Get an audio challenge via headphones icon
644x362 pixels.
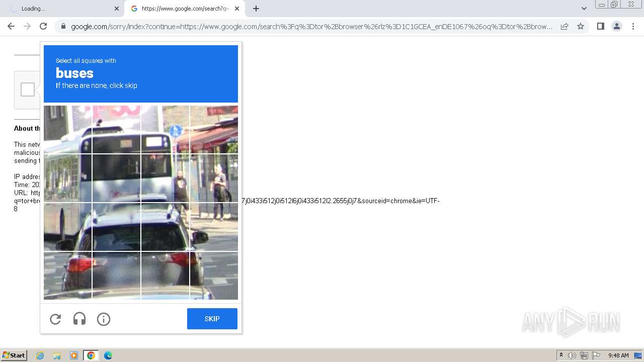coord(79,319)
